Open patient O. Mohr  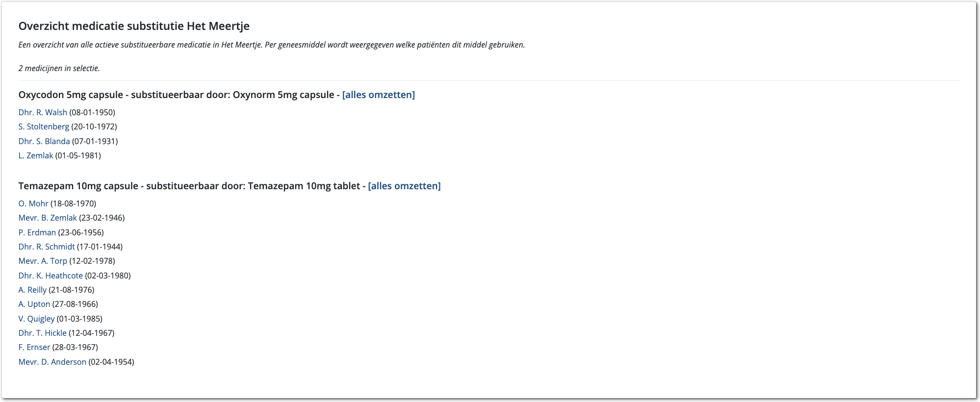(33, 203)
